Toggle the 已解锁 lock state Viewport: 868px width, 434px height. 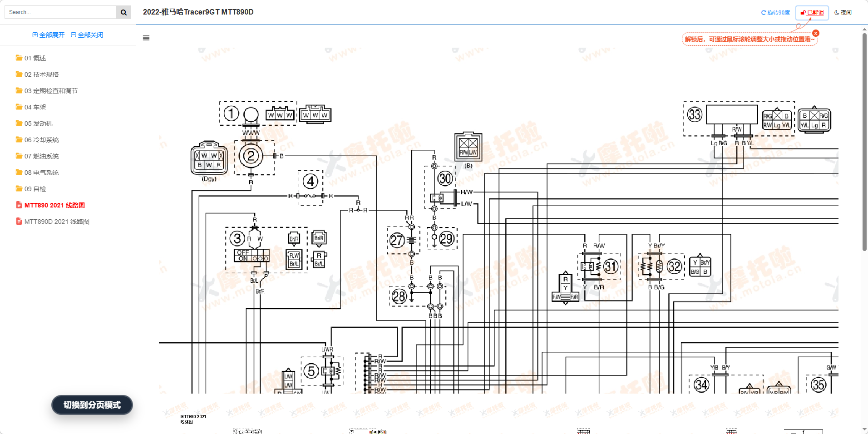812,13
